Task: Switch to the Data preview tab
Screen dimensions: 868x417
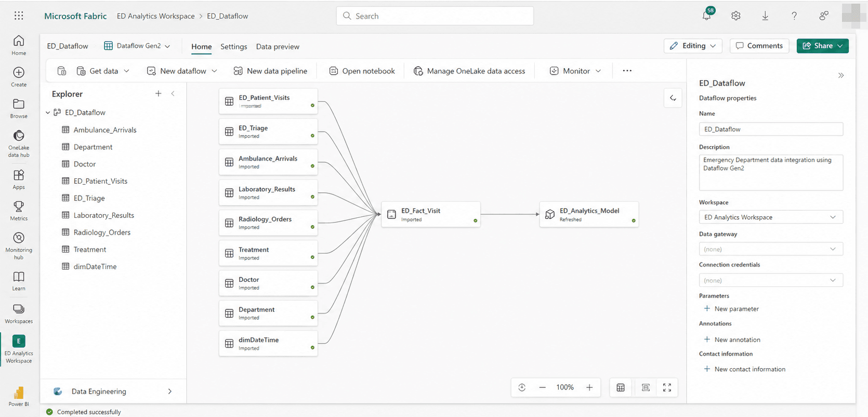Action: click(278, 47)
